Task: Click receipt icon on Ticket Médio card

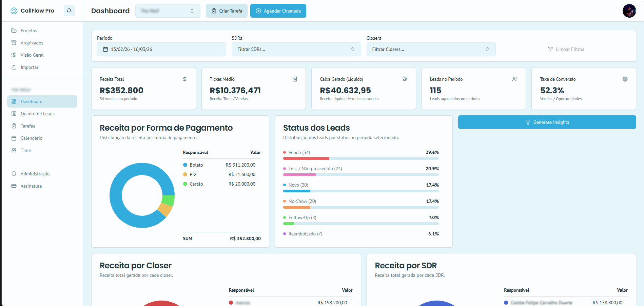Action: tap(295, 79)
